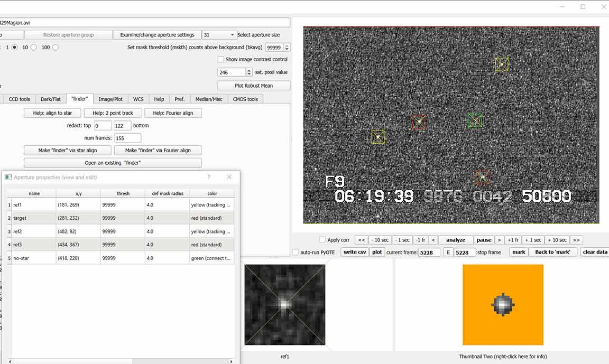The width and height of the screenshot is (609, 364).
Task: Click Restore aperture group button
Action: tap(68, 35)
